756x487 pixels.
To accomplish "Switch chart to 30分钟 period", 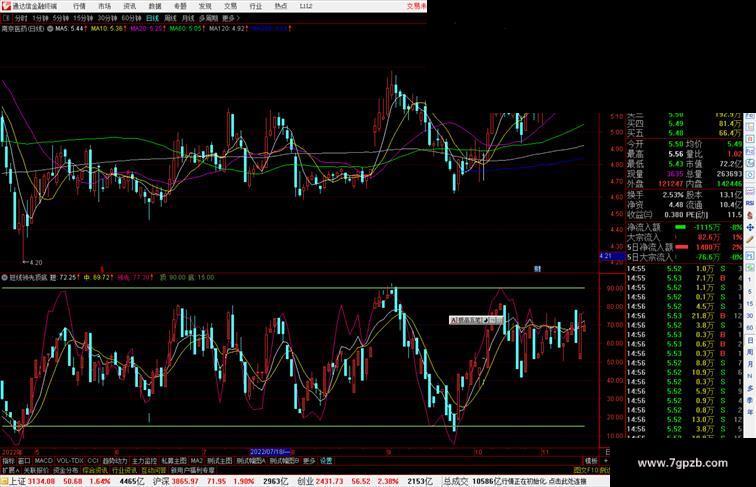I will [107, 18].
